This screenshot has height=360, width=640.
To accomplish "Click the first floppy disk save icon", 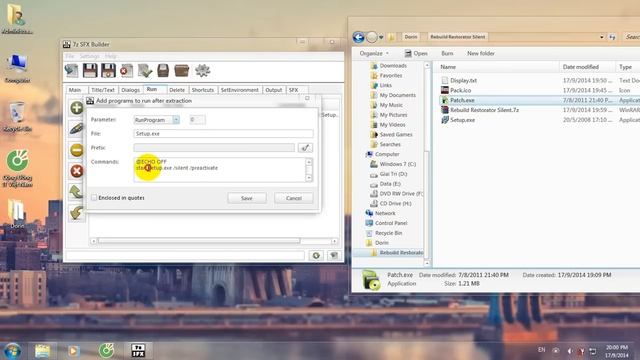I will point(90,71).
